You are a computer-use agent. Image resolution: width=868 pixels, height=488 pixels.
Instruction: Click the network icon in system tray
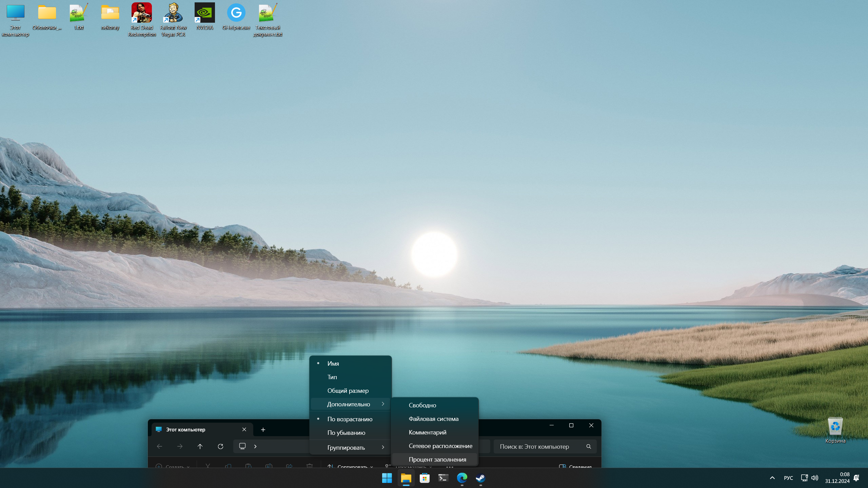pyautogui.click(x=804, y=478)
